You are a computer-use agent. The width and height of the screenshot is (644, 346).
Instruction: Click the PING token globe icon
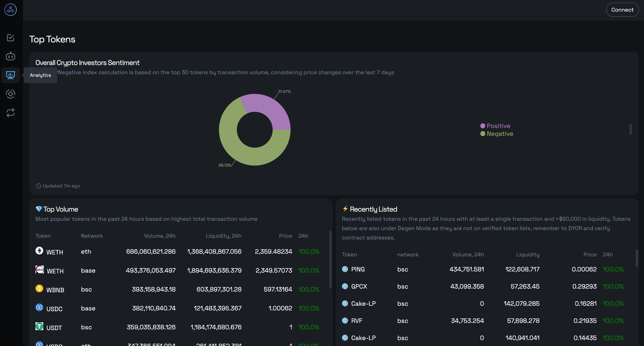[345, 269]
